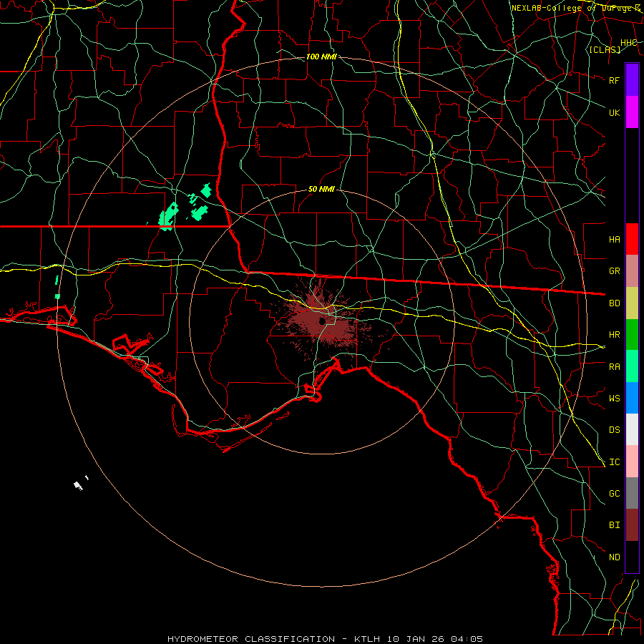Click the BI brown legend swatch
Screen dimensions: 644x644
click(632, 525)
